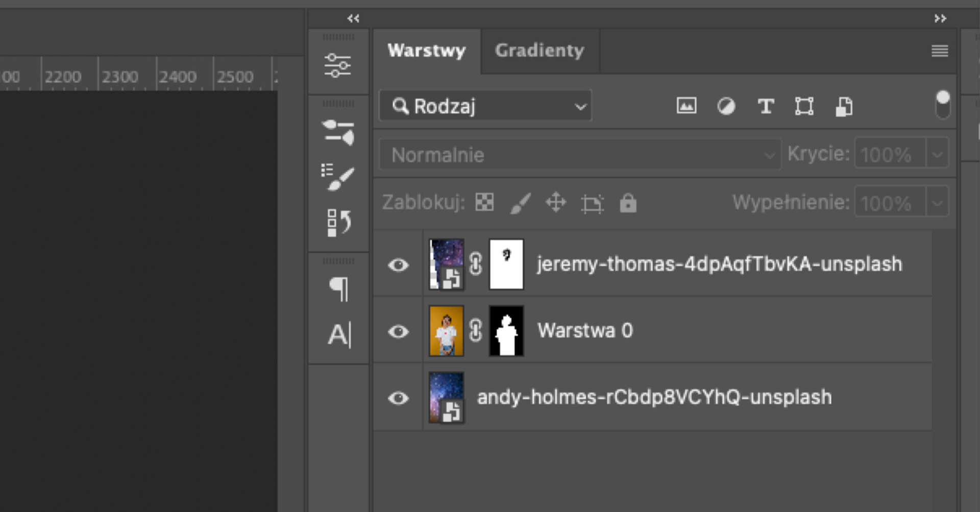Lock image pixels brush icon

pos(520,203)
